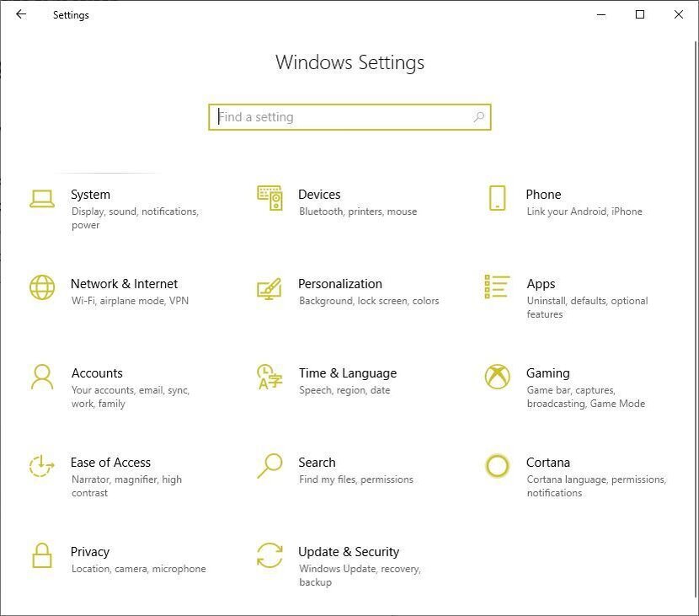The height and width of the screenshot is (616, 699).
Task: Open the System category title
Action: click(x=90, y=195)
